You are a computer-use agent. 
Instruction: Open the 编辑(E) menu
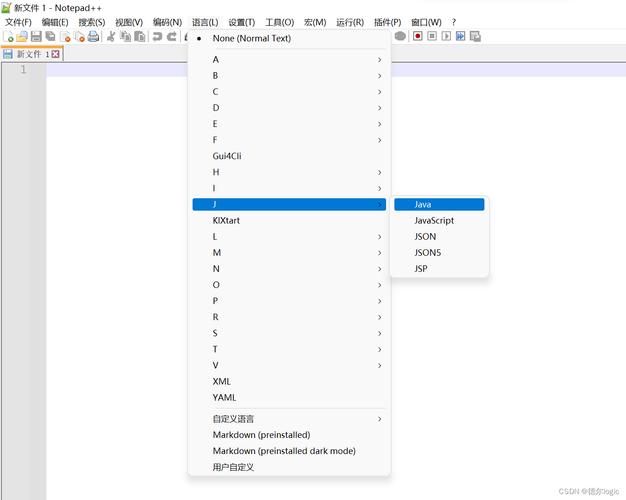pos(55,22)
